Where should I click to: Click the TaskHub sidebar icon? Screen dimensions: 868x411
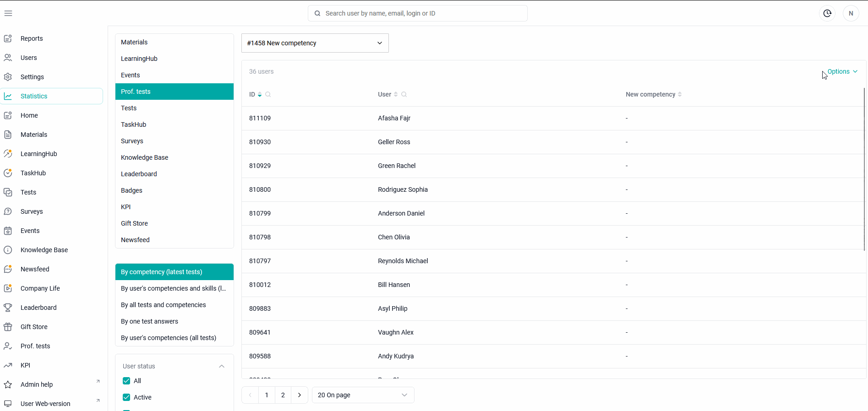tap(8, 173)
